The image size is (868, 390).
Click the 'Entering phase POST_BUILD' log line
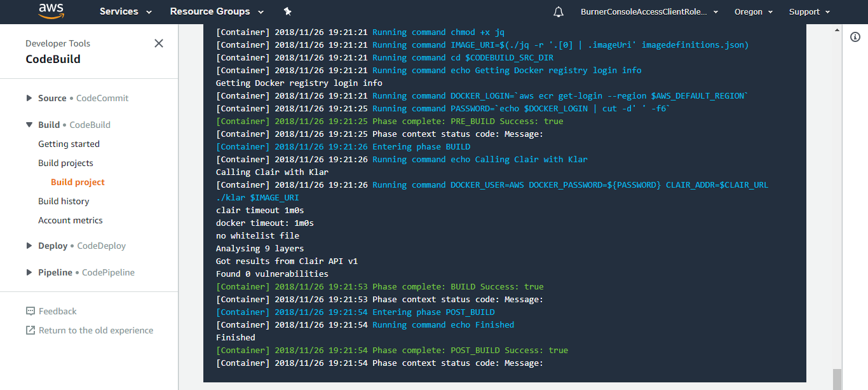(x=355, y=312)
